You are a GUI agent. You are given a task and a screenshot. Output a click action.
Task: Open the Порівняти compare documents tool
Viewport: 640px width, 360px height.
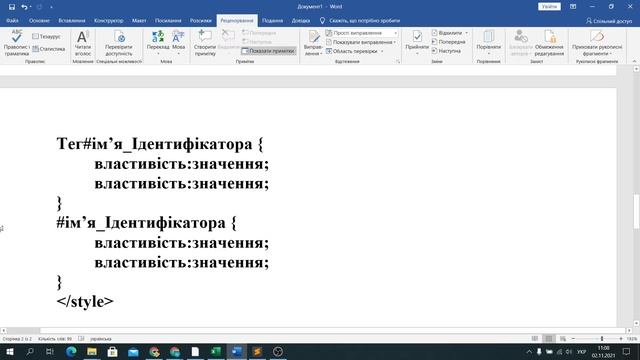coord(488,42)
